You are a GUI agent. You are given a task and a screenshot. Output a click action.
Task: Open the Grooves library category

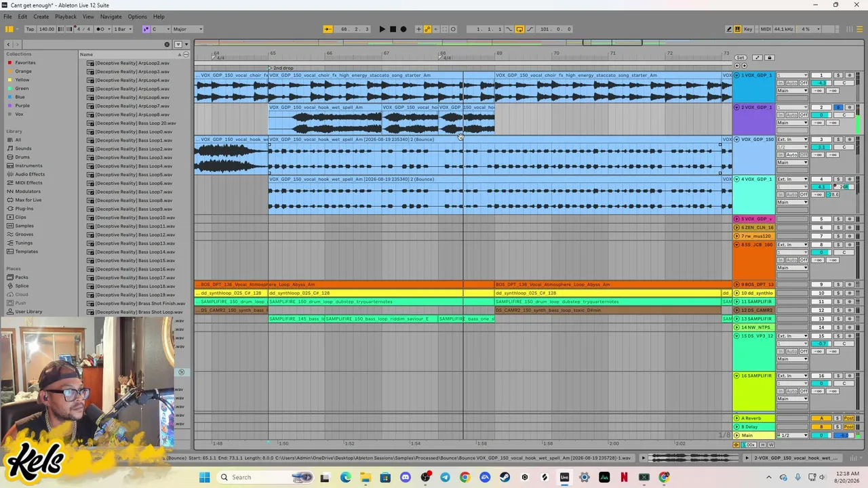coord(24,235)
